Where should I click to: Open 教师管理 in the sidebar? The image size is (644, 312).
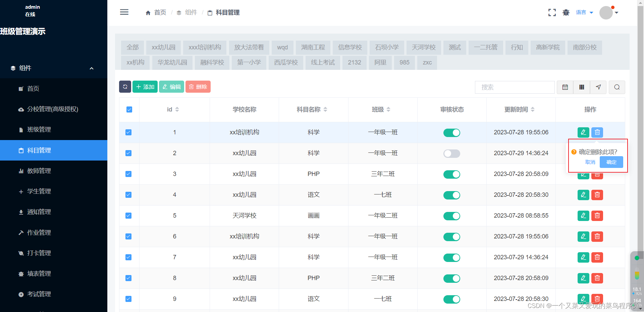coord(54,171)
